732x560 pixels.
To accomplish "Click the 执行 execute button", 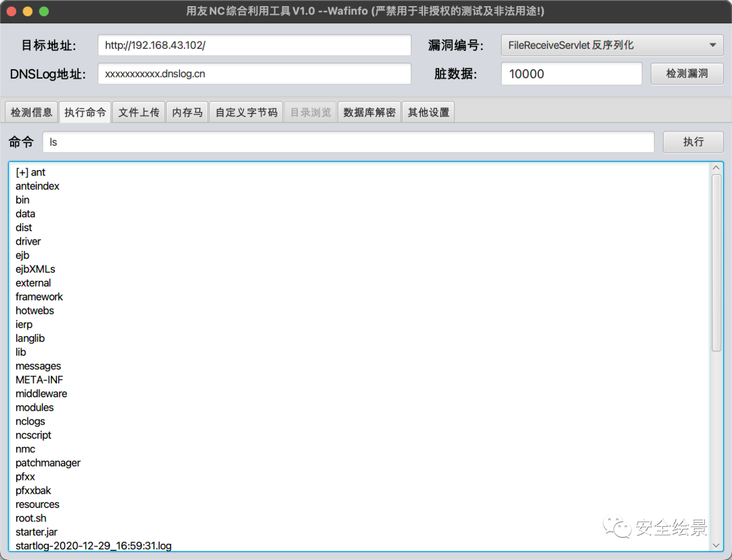I will [693, 142].
